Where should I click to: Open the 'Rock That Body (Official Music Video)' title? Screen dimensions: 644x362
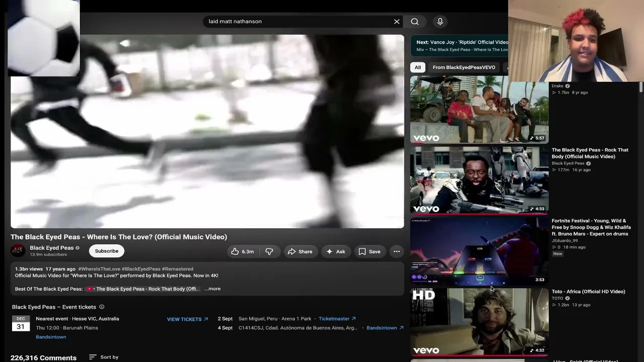click(x=590, y=153)
